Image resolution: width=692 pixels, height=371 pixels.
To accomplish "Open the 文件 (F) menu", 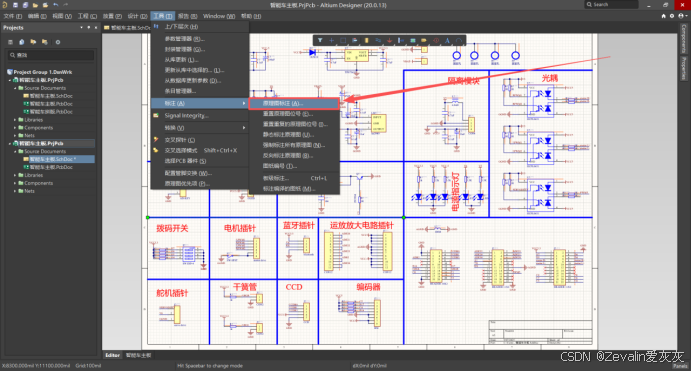I will [x=12, y=16].
